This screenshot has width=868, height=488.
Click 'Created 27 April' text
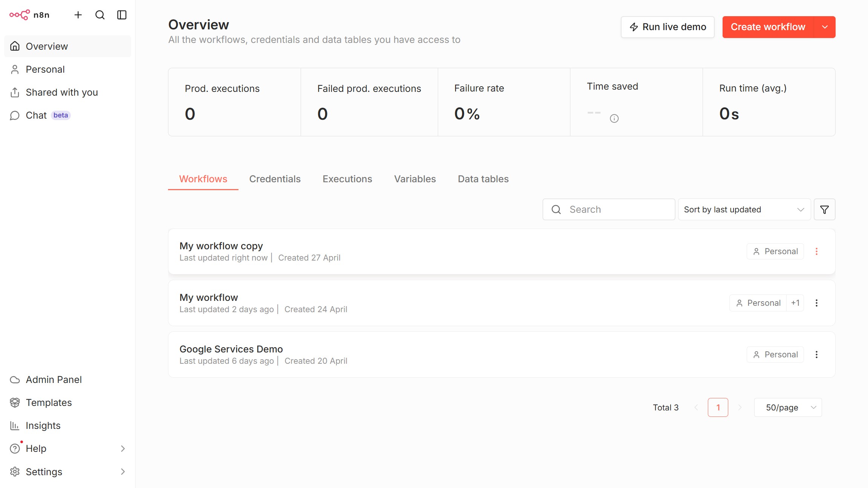(x=309, y=258)
